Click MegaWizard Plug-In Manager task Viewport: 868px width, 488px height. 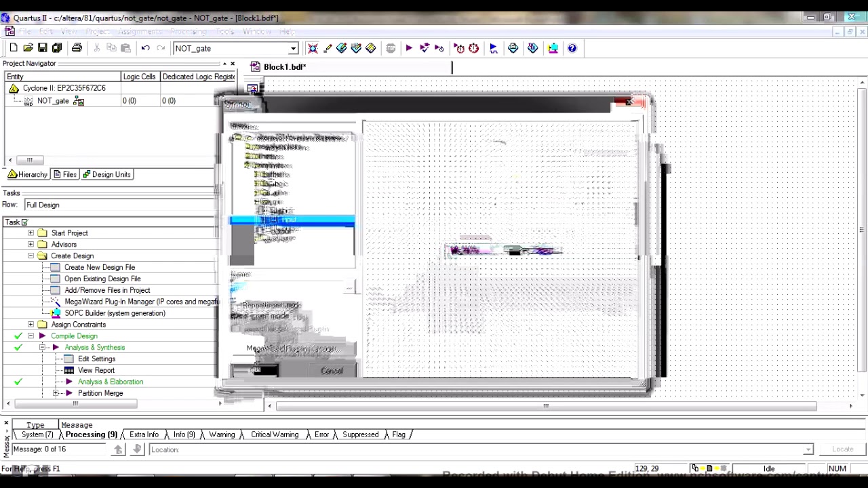tap(141, 302)
